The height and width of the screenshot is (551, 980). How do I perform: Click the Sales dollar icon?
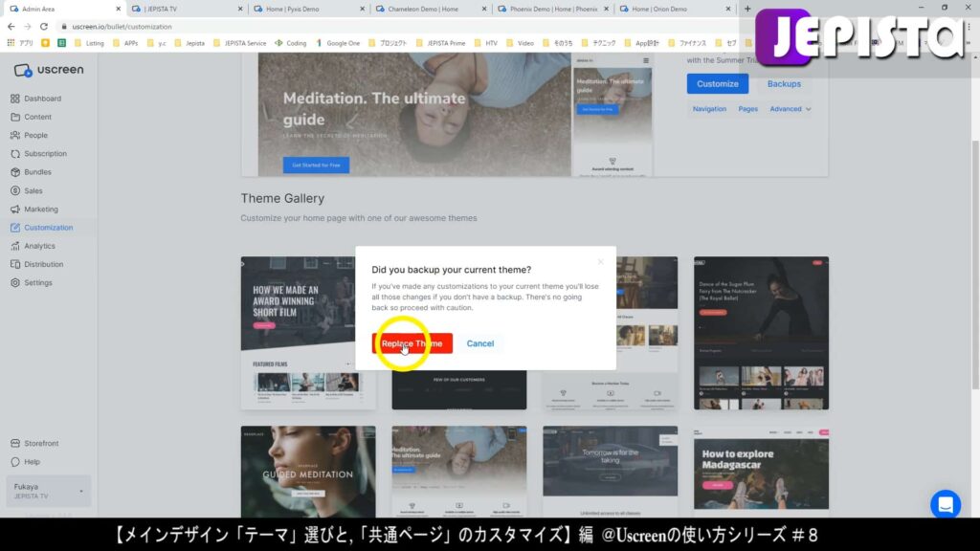tap(15, 190)
